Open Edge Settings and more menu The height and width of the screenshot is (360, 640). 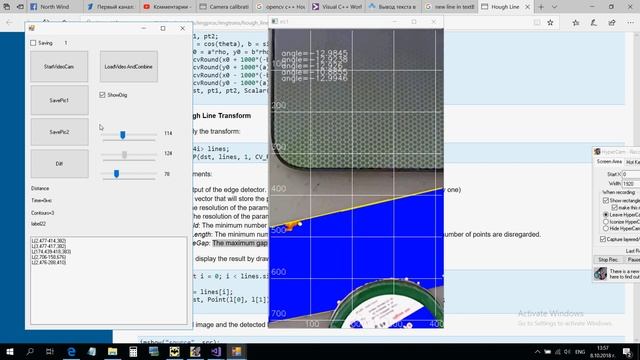click(631, 22)
